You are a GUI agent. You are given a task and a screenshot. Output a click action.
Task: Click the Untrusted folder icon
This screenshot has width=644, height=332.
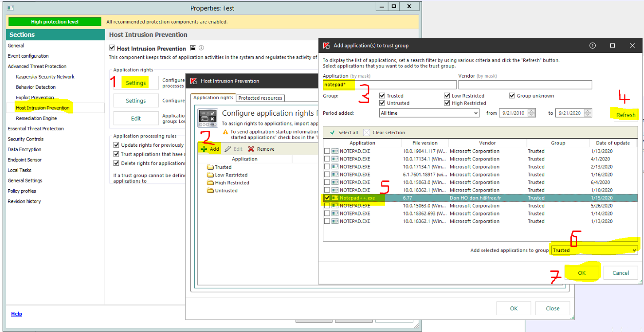pos(210,191)
